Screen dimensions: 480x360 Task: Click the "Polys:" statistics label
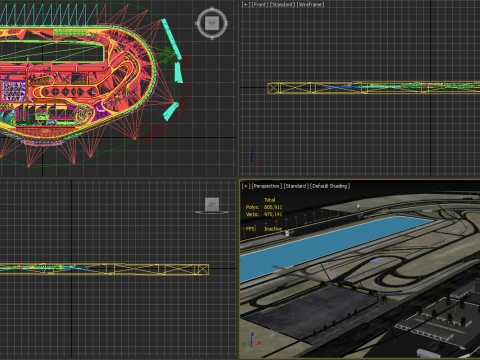[252, 207]
